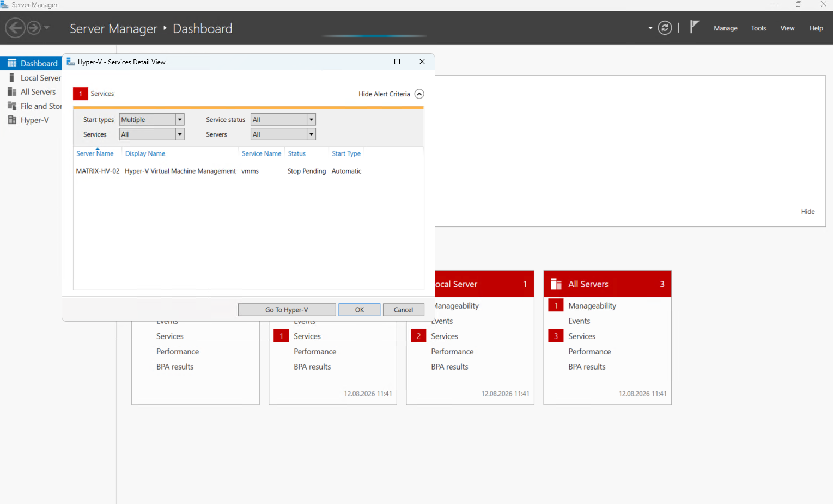
Task: Click the Stop Pending status cell
Action: 307,171
